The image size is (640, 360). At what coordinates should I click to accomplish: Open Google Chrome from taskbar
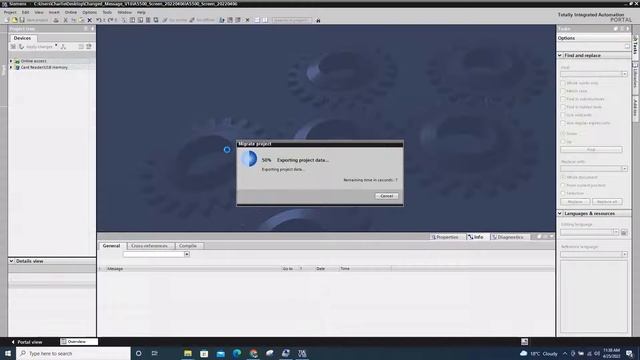coord(253,353)
